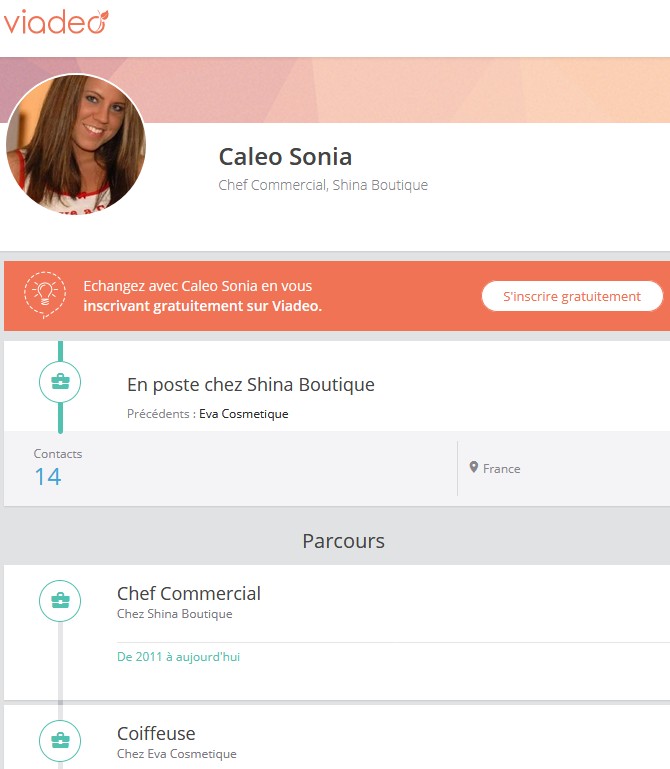The height and width of the screenshot is (769, 670).
Task: Click the France location label
Action: [502, 469]
